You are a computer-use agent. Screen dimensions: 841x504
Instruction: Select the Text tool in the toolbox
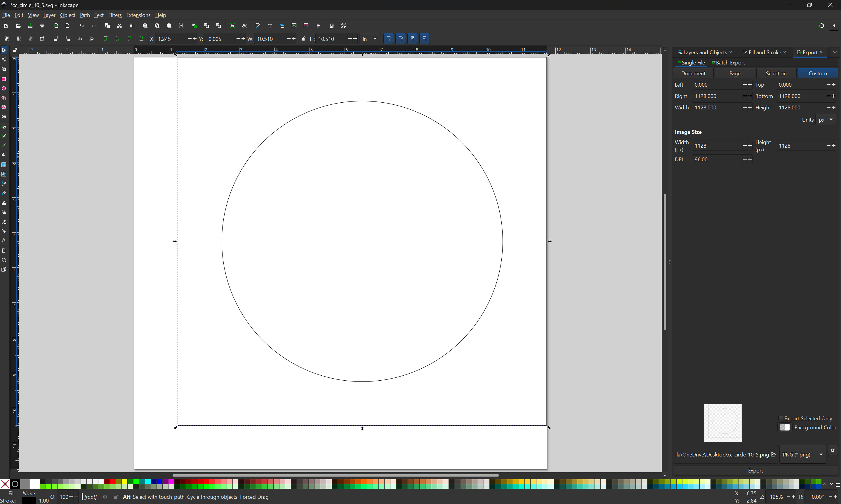click(4, 155)
